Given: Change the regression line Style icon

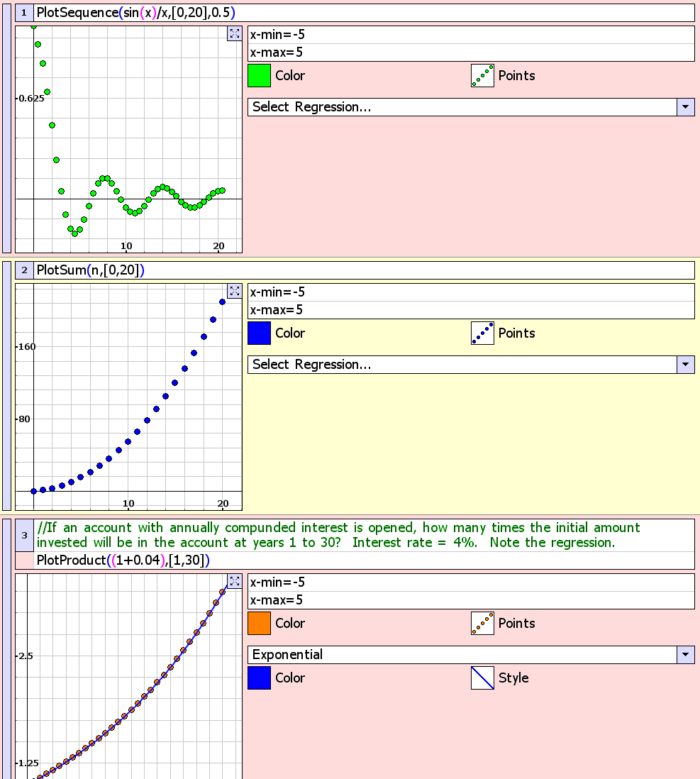Looking at the screenshot, I should click(482, 678).
